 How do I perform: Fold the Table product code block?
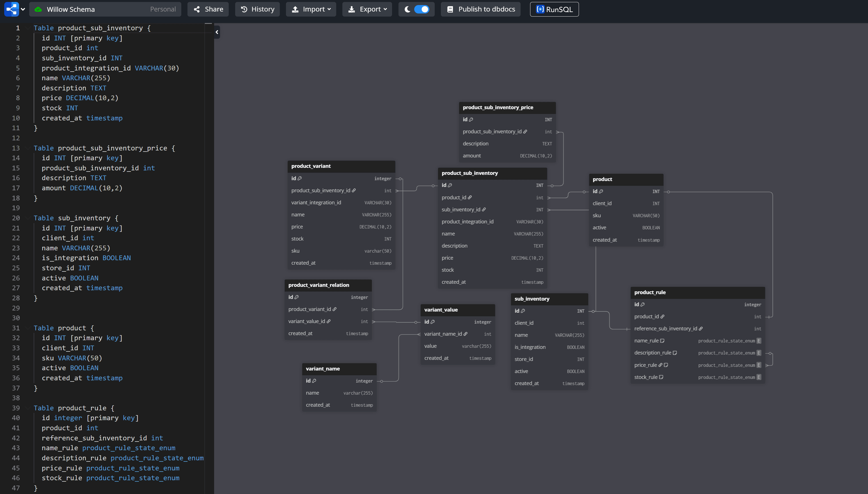(28, 328)
